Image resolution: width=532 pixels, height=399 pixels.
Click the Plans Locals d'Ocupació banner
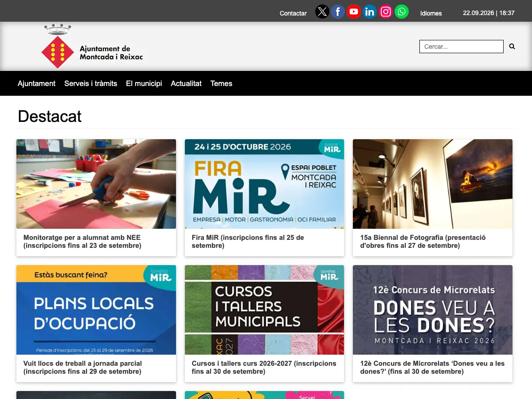[x=96, y=310]
